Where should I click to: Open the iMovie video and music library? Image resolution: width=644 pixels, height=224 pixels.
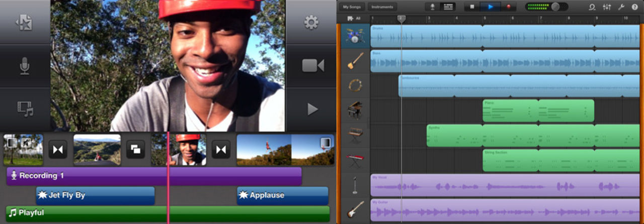pos(25,109)
